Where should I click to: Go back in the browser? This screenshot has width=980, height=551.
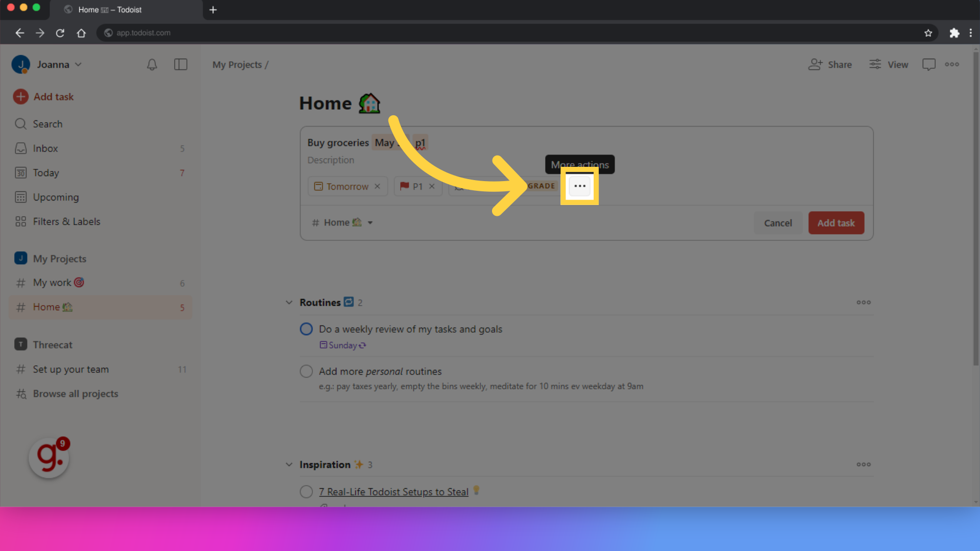pyautogui.click(x=19, y=33)
